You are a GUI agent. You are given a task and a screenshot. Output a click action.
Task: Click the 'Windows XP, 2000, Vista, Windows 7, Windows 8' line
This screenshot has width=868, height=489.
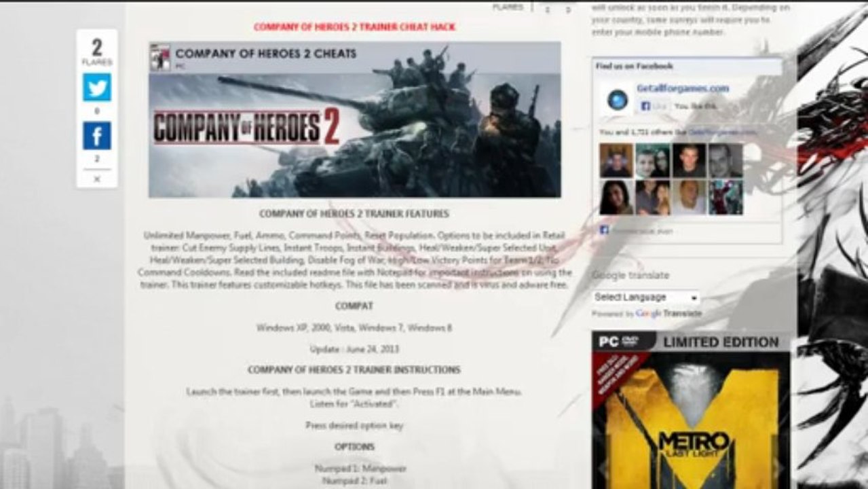(354, 328)
